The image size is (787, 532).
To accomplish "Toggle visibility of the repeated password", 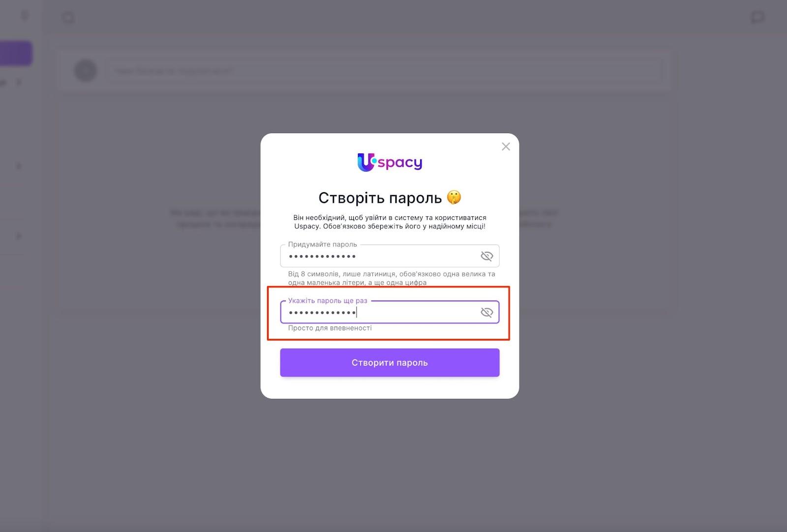I will (x=486, y=313).
